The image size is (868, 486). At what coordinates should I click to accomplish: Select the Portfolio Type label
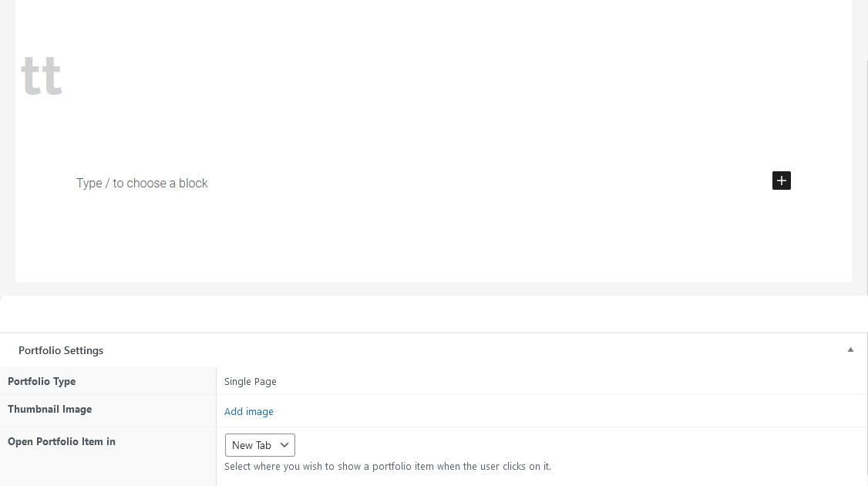tap(42, 381)
